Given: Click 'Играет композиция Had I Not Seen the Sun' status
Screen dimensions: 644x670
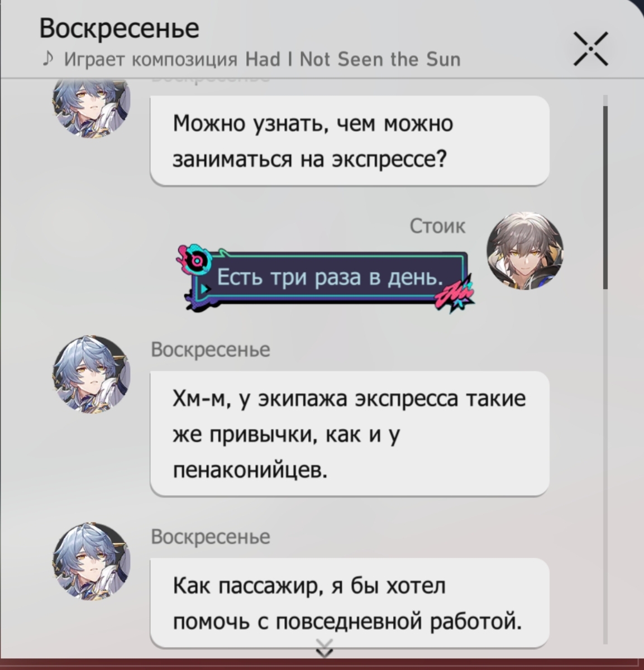Looking at the screenshot, I should pos(263,59).
